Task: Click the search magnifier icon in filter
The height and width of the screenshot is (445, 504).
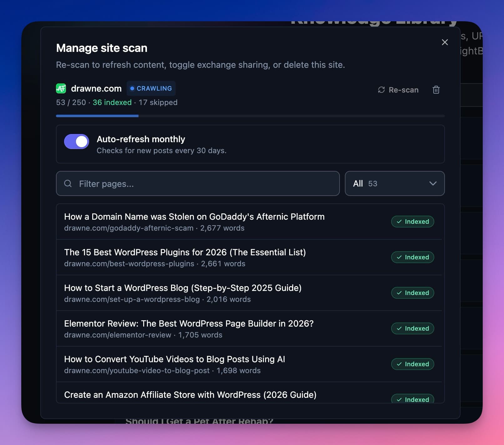Action: click(68, 183)
